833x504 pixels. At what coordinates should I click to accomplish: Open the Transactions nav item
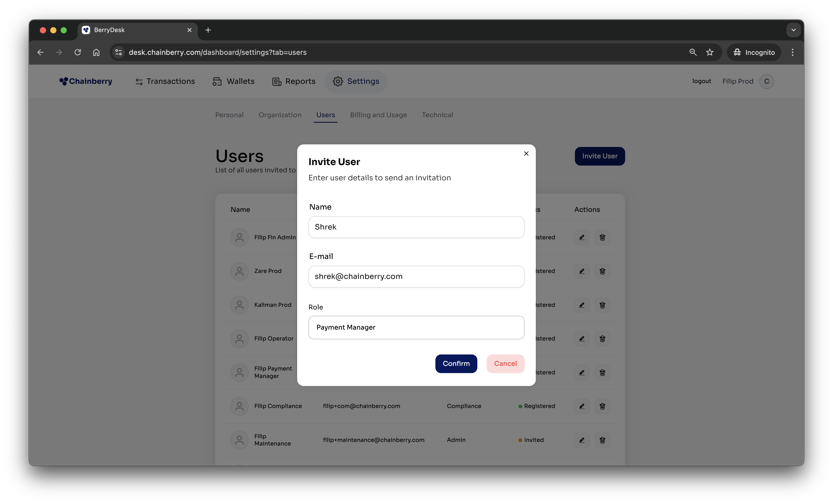(x=165, y=81)
